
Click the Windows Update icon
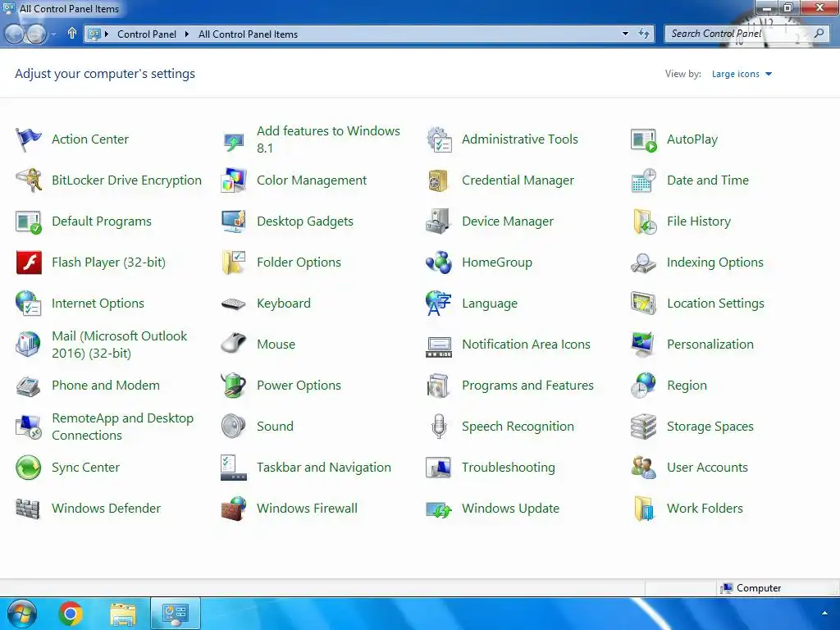[x=439, y=509]
